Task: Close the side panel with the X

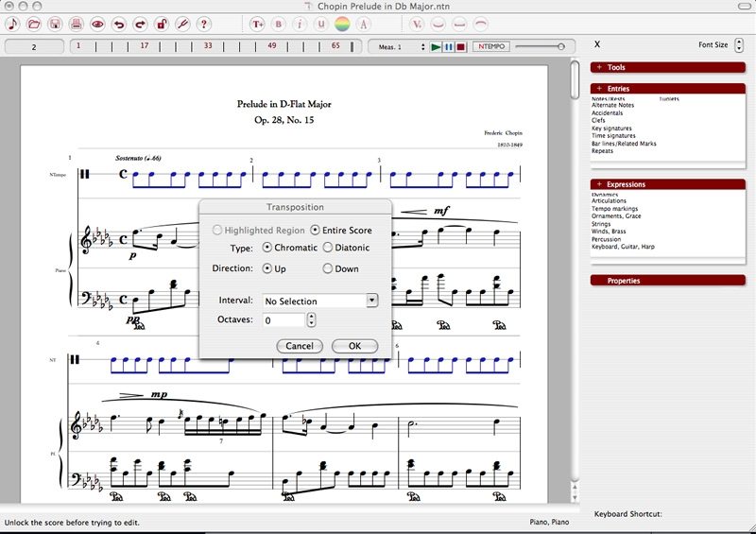Action: tap(597, 44)
